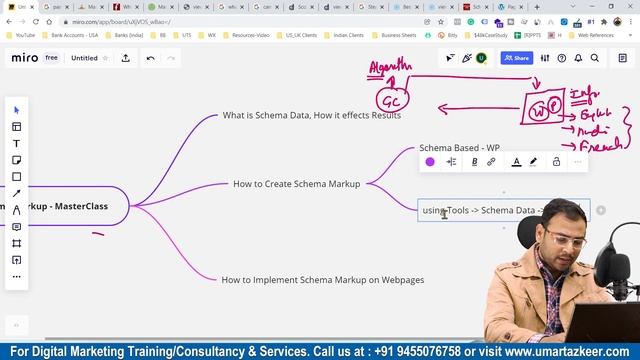Toggle bold formatting on node
Image resolution: width=640 pixels, height=360 pixels.
click(474, 162)
